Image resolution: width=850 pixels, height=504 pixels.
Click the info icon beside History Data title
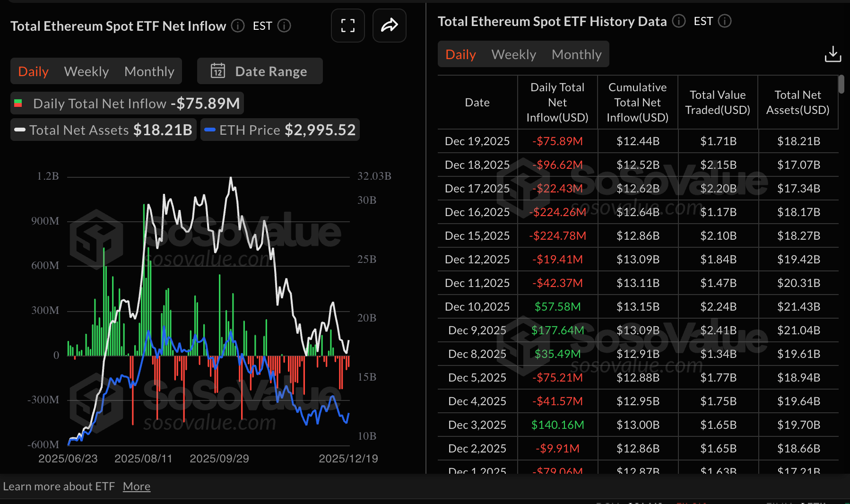pyautogui.click(x=679, y=21)
